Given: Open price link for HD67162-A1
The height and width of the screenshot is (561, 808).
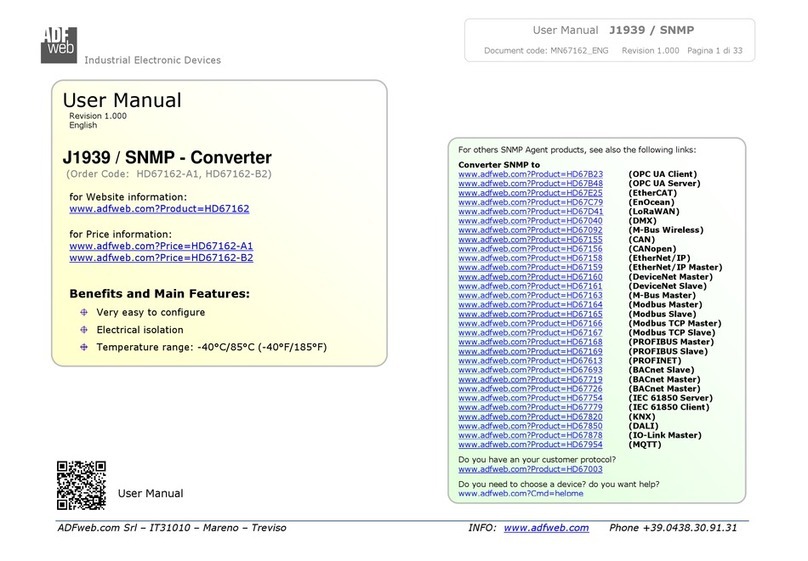Looking at the screenshot, I should pyautogui.click(x=161, y=246).
